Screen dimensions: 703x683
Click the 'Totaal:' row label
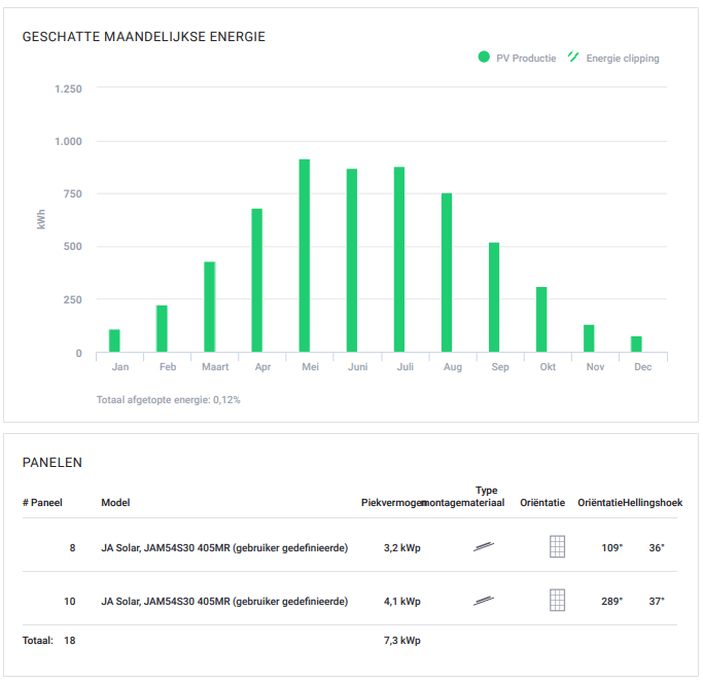pyautogui.click(x=38, y=640)
